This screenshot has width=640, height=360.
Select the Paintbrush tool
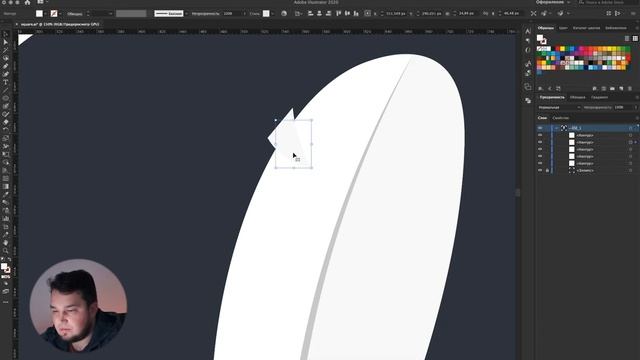5,106
